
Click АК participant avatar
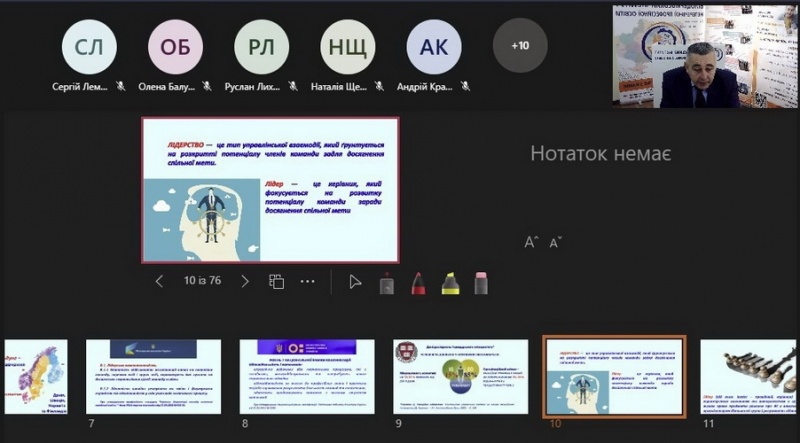pyautogui.click(x=434, y=47)
